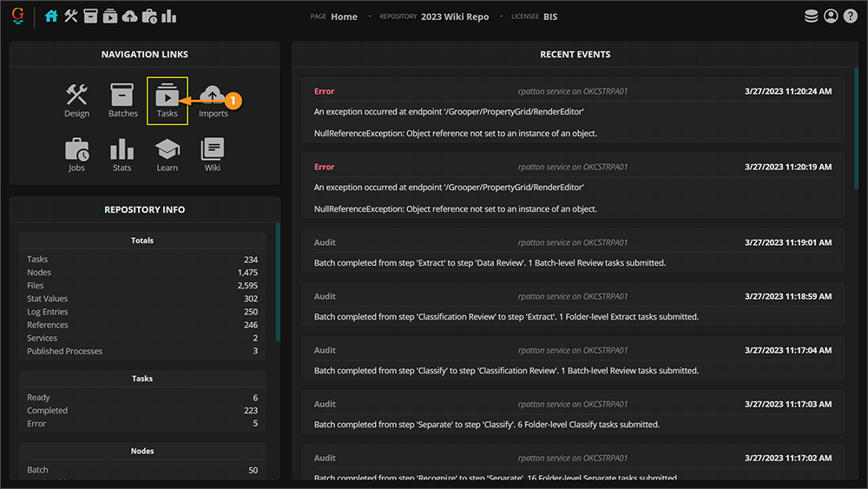Open Jobs from the Navigation Links panel
868x489 pixels.
coord(76,154)
